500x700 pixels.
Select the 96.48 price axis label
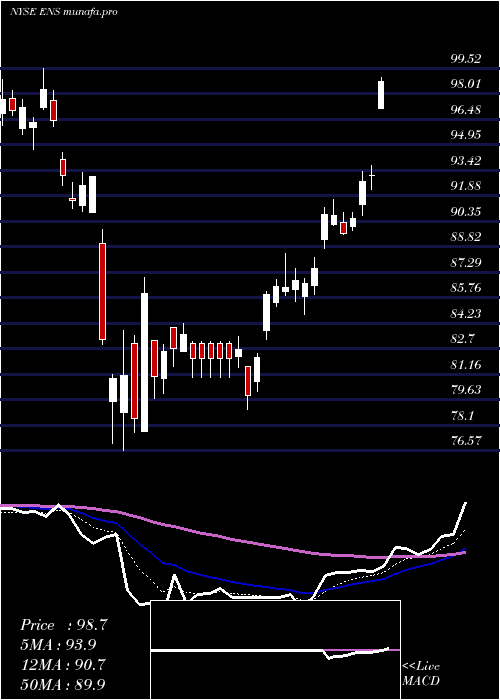[466, 109]
